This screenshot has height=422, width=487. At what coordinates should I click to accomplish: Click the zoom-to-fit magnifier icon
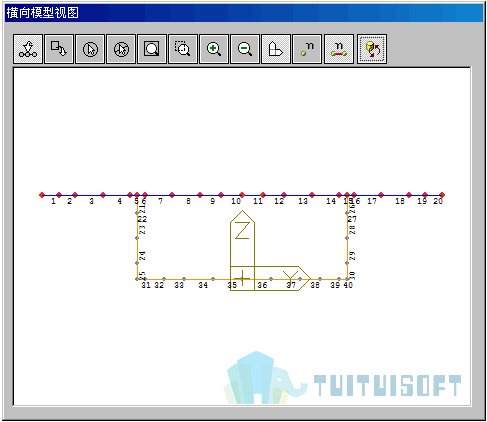[x=152, y=49]
